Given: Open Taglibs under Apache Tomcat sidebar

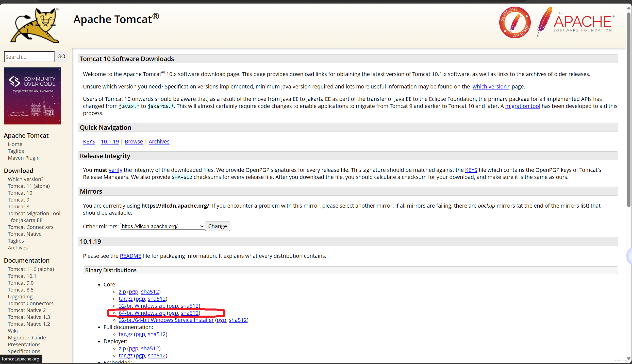Looking at the screenshot, I should coord(16,151).
